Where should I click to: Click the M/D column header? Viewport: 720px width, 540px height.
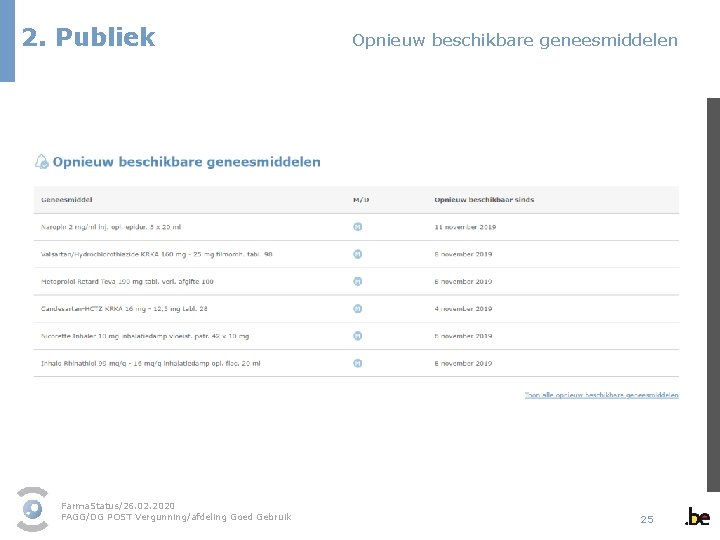(361, 200)
